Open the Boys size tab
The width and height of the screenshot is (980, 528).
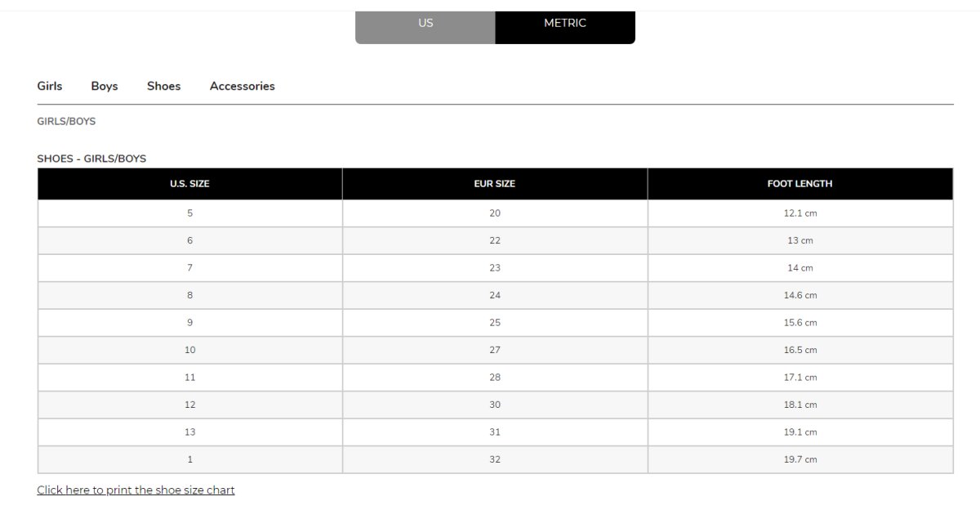tap(105, 86)
